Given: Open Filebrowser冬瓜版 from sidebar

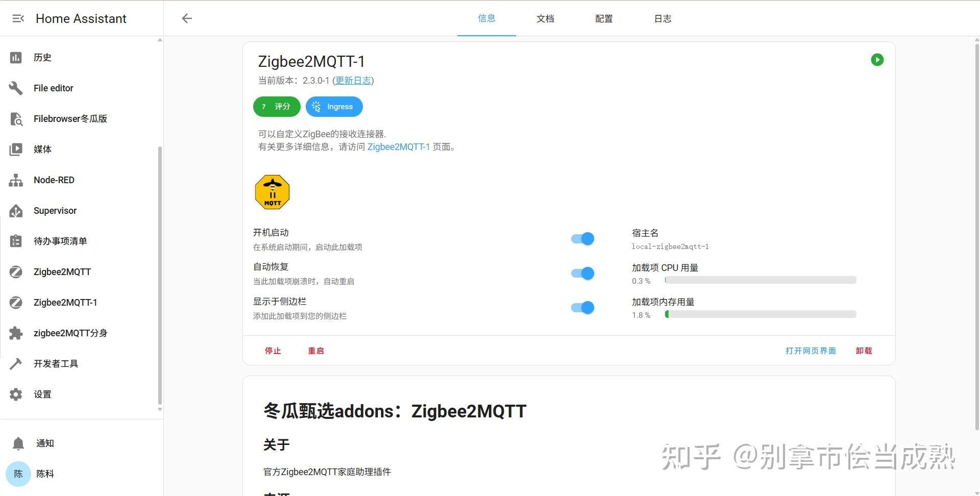Looking at the screenshot, I should 70,118.
